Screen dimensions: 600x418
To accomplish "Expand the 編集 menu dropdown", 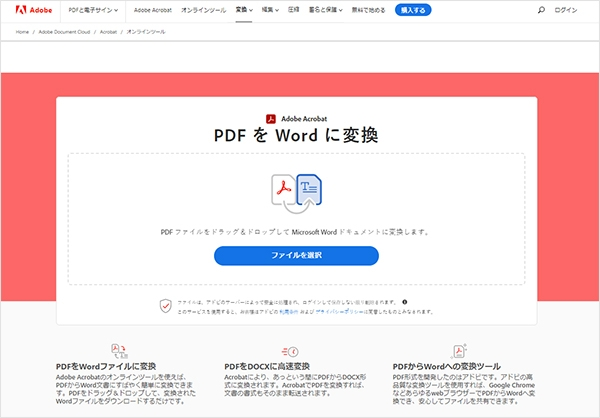I will (270, 10).
